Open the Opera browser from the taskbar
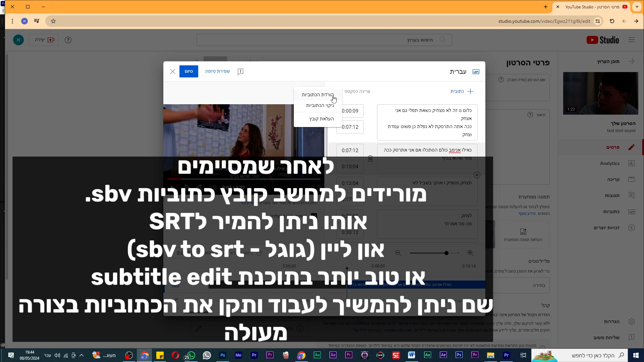The height and width of the screenshot is (362, 644). click(175, 355)
